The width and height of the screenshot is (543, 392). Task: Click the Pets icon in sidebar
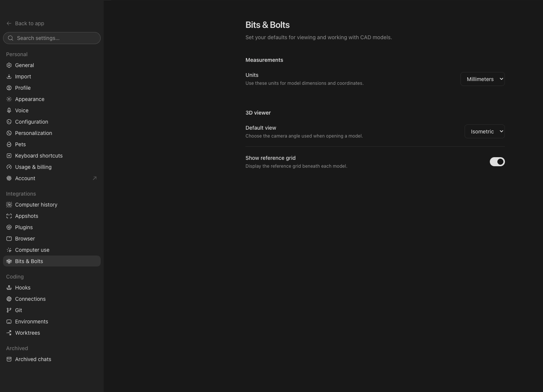pos(9,144)
